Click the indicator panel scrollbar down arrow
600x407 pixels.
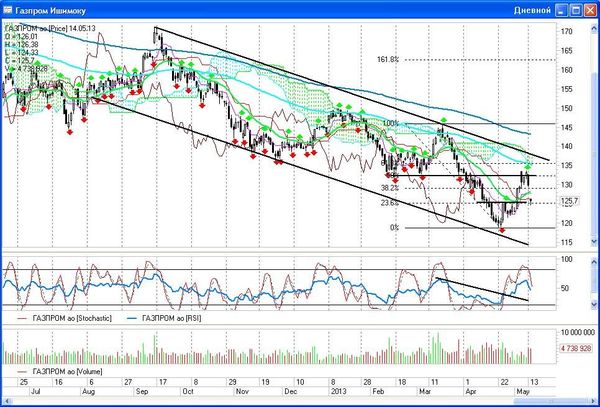coord(594,302)
